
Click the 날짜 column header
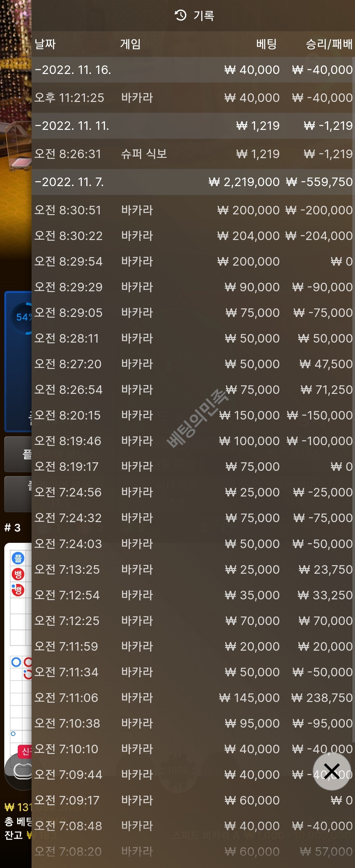(45, 44)
